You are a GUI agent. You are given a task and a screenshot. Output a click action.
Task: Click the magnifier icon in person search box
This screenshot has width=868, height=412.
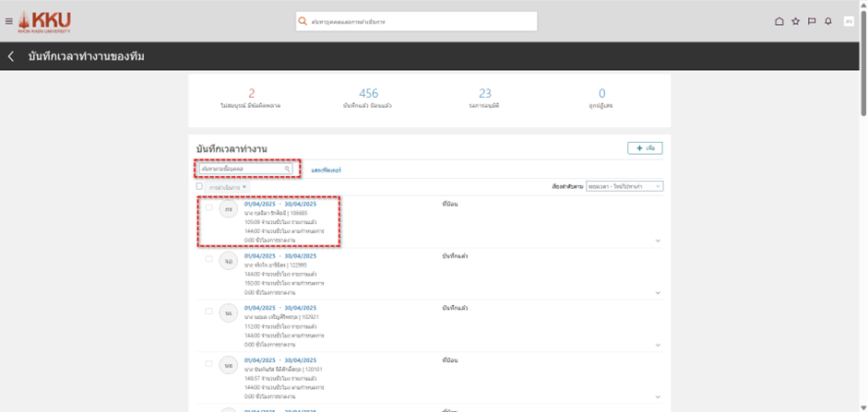point(287,170)
